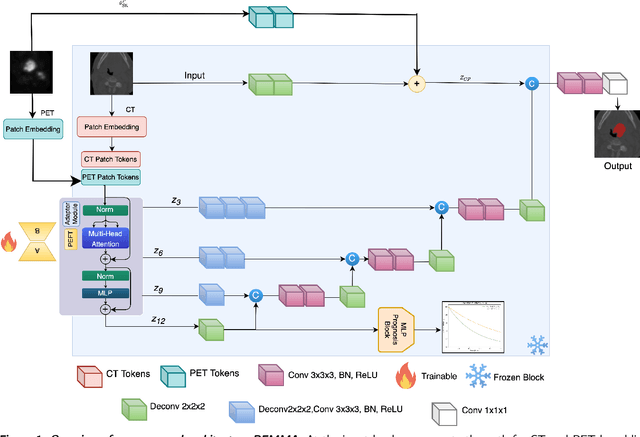Screen dimensions: 640x437
Task: Click the CT Tokens cube in legend
Action: [x=93, y=375]
